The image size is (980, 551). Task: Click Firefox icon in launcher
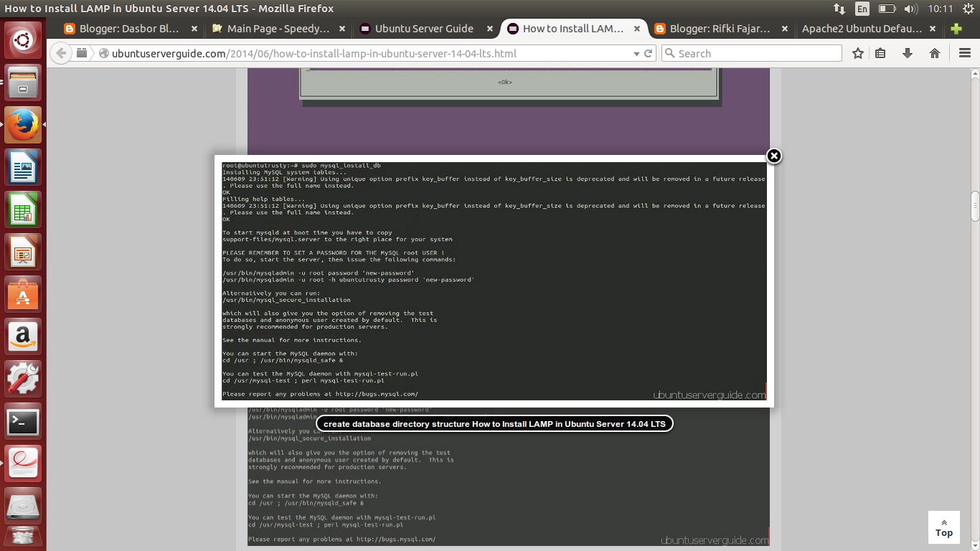click(23, 125)
